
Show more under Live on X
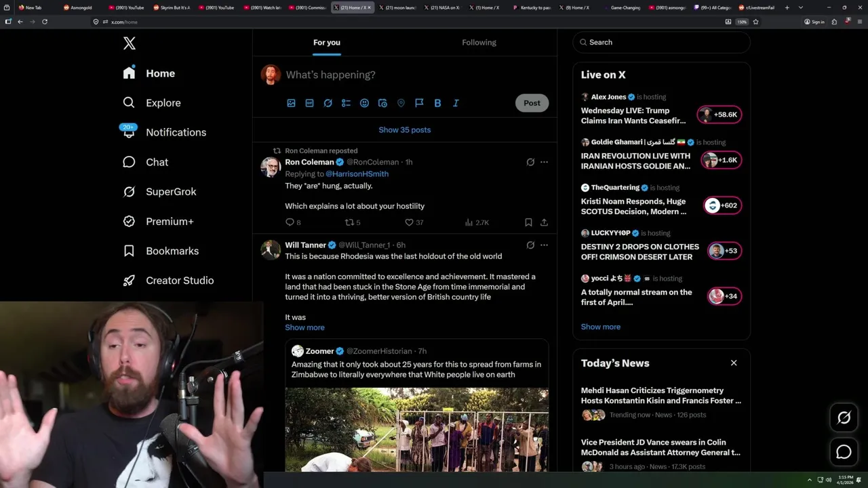click(601, 327)
